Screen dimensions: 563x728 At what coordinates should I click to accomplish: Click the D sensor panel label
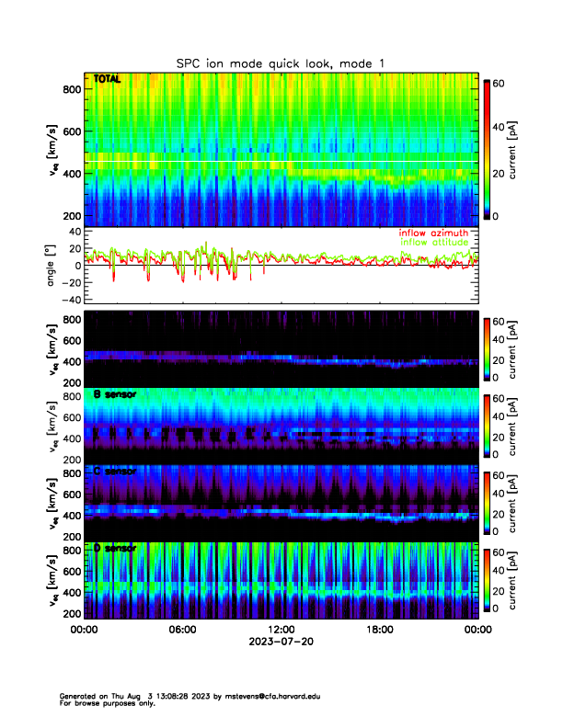click(x=115, y=548)
